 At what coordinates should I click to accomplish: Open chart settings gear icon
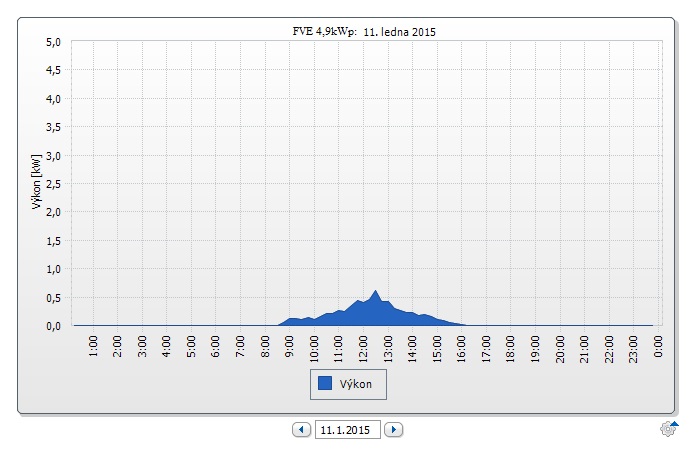pyautogui.click(x=668, y=429)
